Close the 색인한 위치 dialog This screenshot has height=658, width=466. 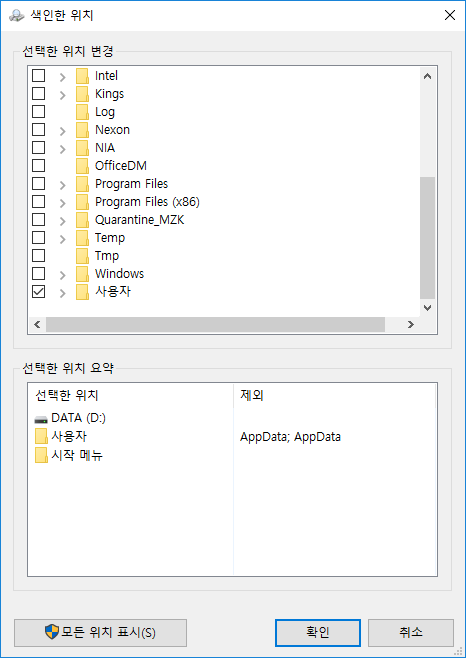(450, 16)
